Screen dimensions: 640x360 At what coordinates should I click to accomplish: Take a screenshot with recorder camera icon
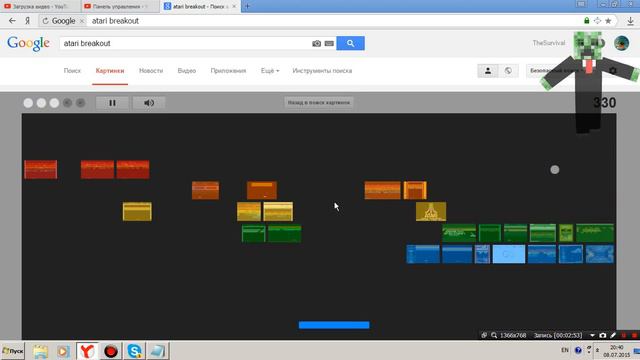[x=603, y=335]
